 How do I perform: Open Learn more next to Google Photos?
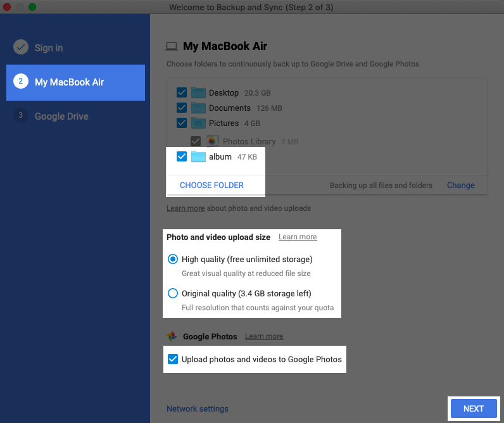pos(264,336)
